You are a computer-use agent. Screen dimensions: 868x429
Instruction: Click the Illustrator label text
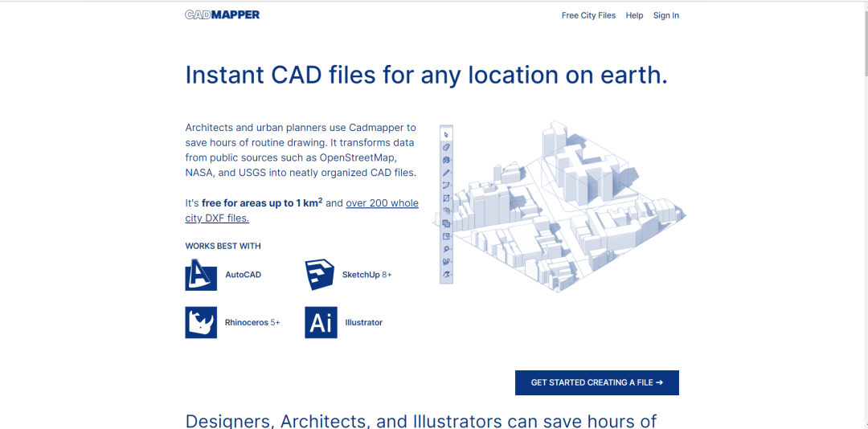click(x=364, y=322)
